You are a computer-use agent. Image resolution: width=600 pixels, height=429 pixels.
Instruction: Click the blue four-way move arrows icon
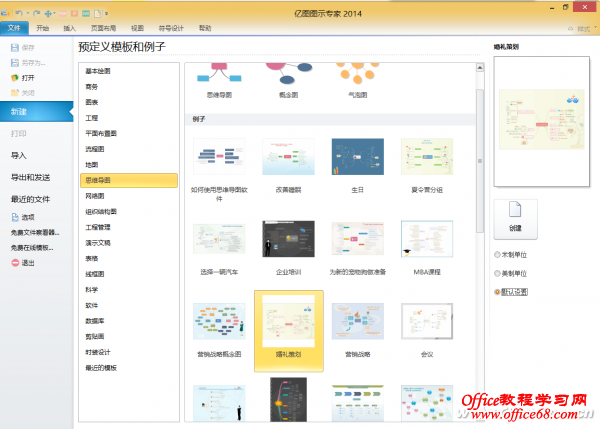pyautogui.click(x=48, y=13)
